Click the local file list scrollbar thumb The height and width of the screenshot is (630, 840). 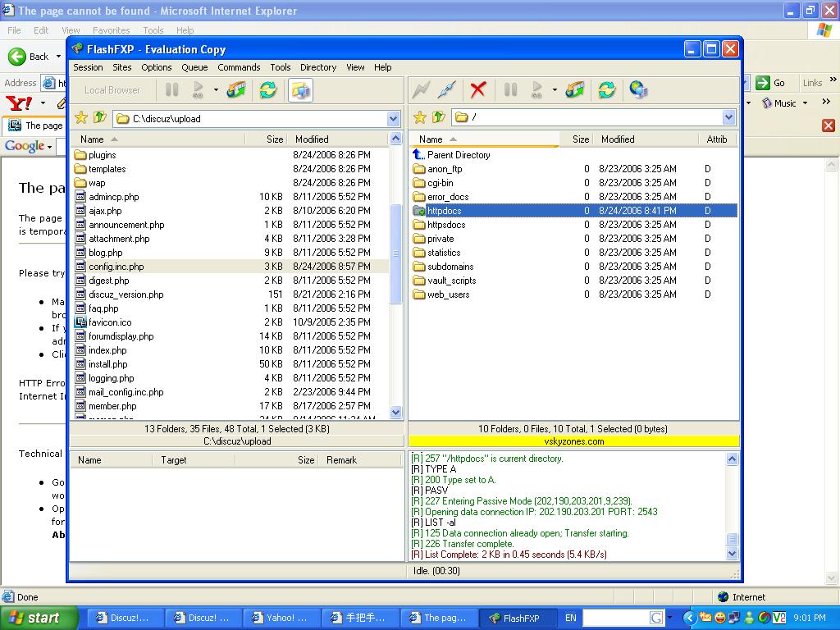coord(396,254)
